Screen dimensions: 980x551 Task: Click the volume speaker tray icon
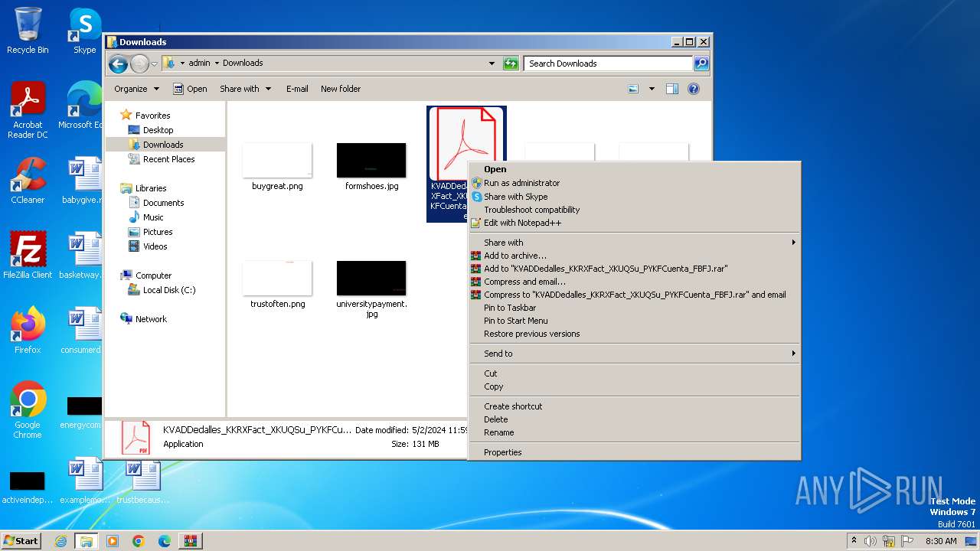click(871, 541)
